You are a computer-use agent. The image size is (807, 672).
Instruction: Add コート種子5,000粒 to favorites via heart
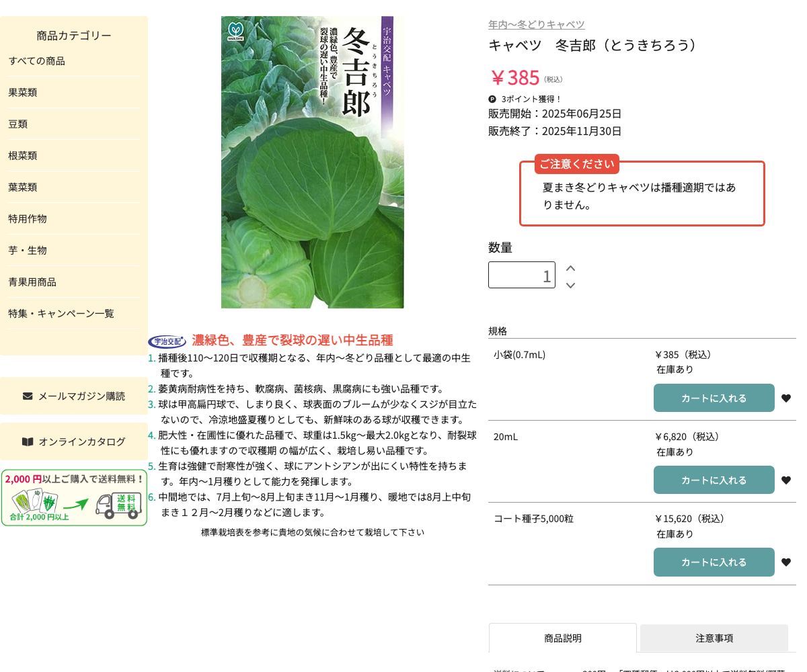tap(786, 562)
